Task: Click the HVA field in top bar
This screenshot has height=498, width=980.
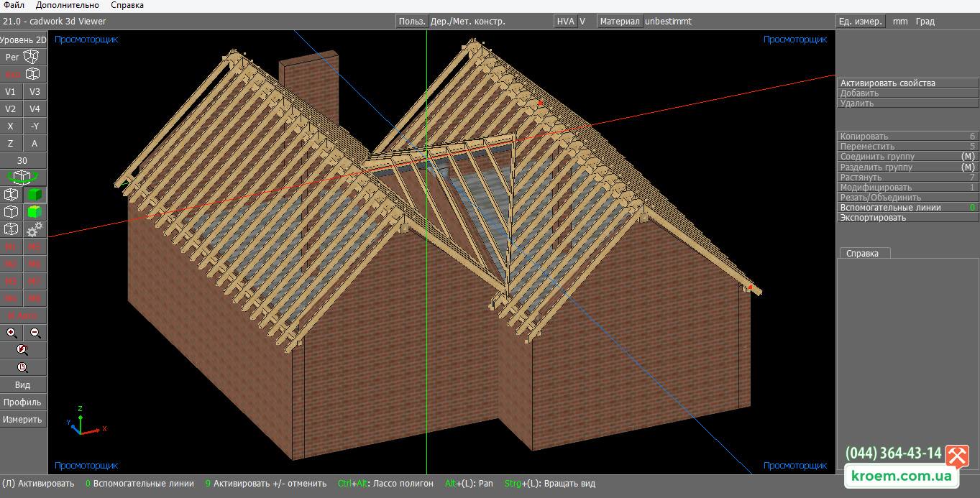Action: pos(566,22)
